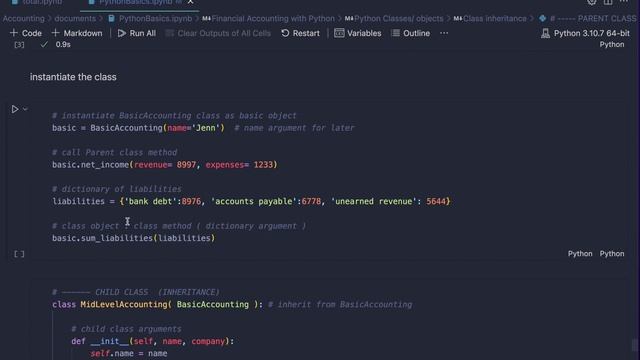Open the documents breadcrumb folder
The width and height of the screenshot is (640, 360).
(x=75, y=19)
